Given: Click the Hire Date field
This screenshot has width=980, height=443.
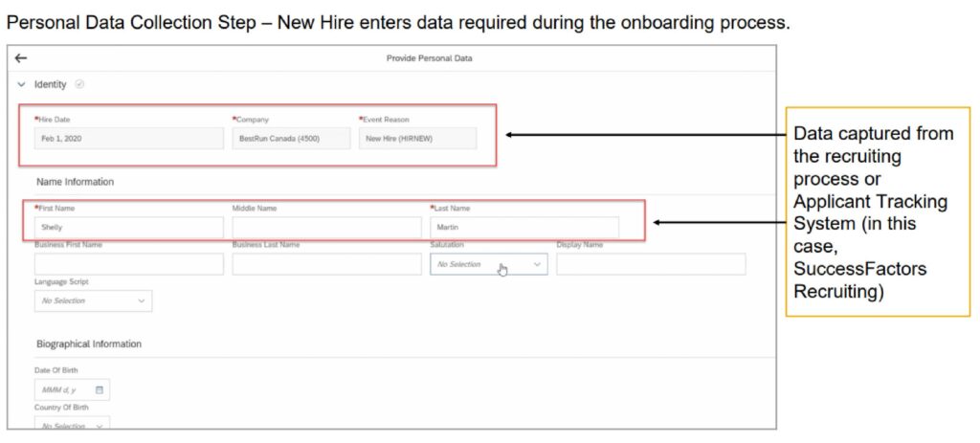Looking at the screenshot, I should tap(129, 139).
